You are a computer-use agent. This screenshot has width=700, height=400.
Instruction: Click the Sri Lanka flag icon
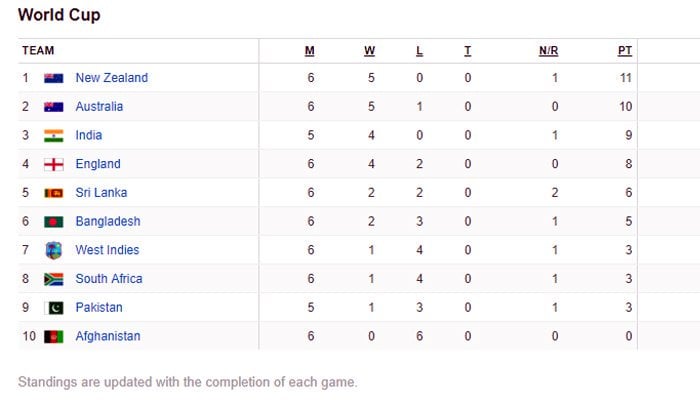click(x=54, y=193)
